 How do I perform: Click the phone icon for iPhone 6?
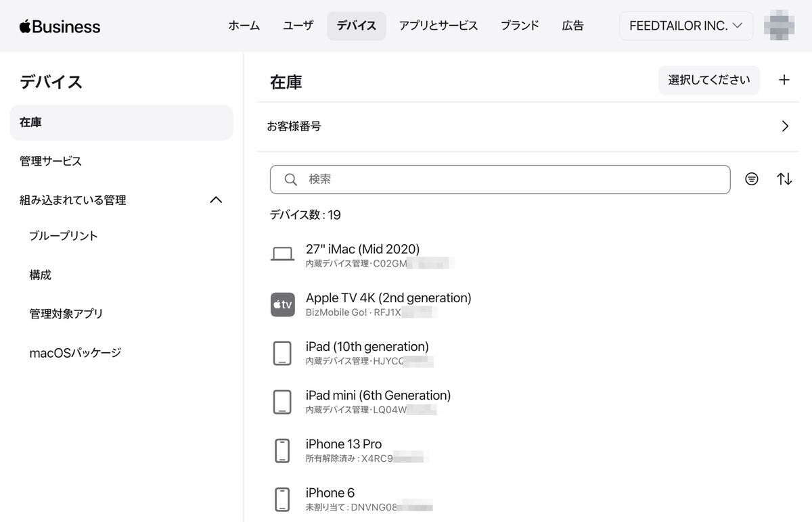282,499
